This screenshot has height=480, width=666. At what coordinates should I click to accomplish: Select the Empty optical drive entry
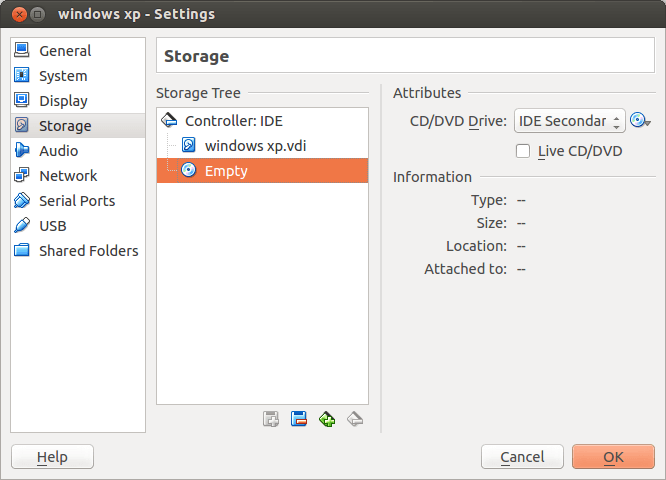pyautogui.click(x=262, y=171)
